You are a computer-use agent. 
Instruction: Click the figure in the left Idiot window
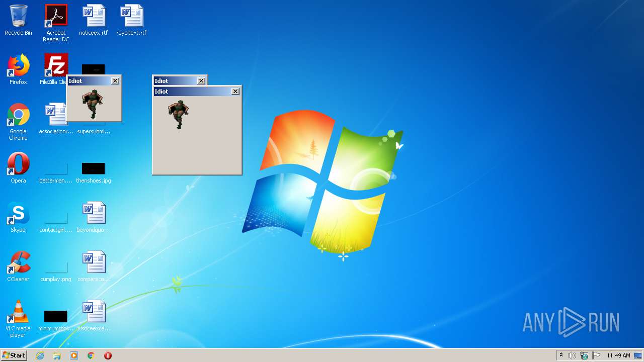tap(93, 103)
